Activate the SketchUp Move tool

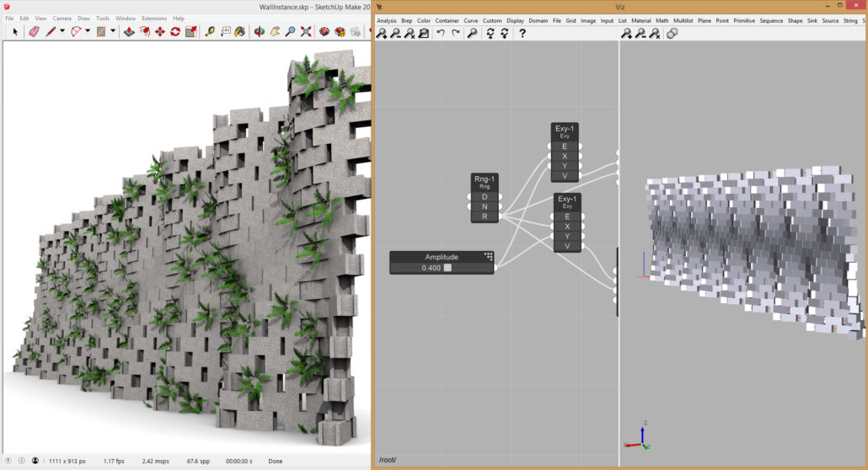point(159,32)
